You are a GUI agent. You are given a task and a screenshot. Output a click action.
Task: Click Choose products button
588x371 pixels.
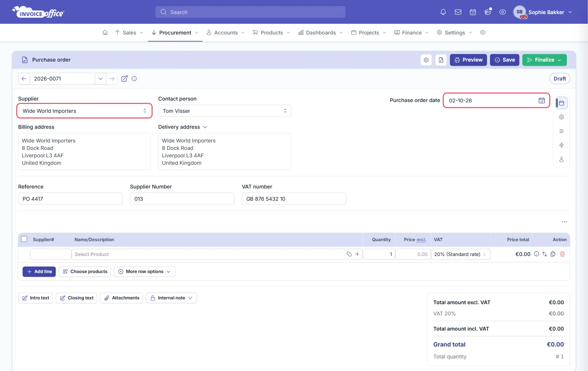click(x=85, y=272)
